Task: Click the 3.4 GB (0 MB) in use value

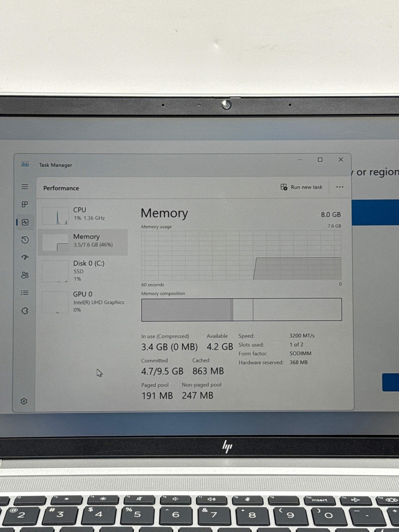Action: 170,347
